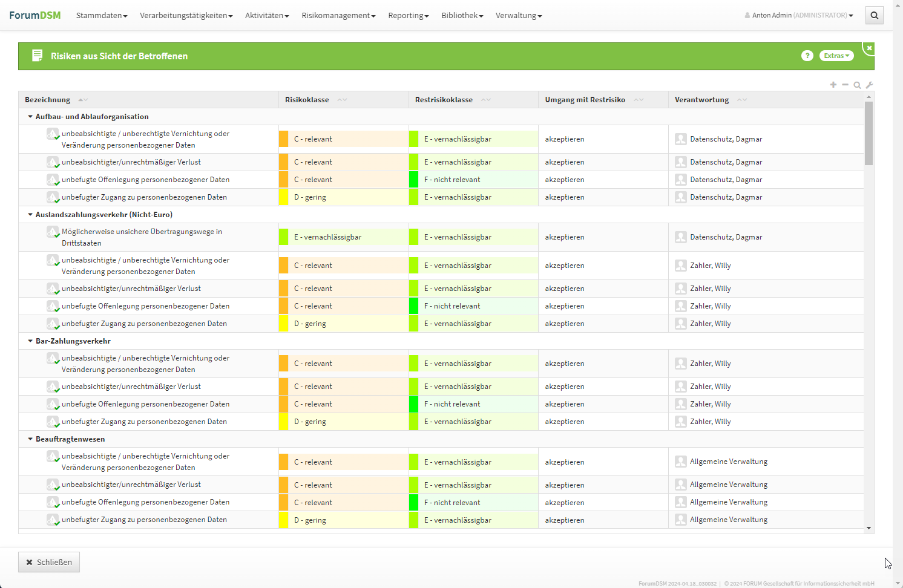
Task: Close the panel using the corner X icon
Action: pos(869,48)
